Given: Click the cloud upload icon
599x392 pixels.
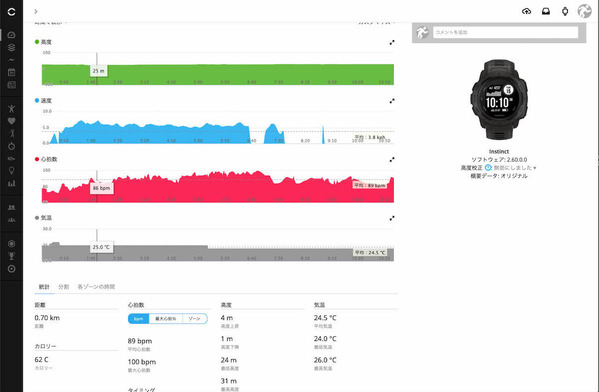Looking at the screenshot, I should coord(526,11).
